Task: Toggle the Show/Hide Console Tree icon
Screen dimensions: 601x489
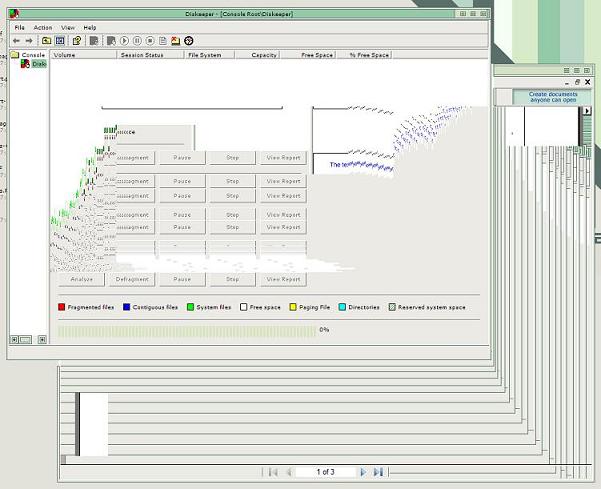Action: point(60,41)
